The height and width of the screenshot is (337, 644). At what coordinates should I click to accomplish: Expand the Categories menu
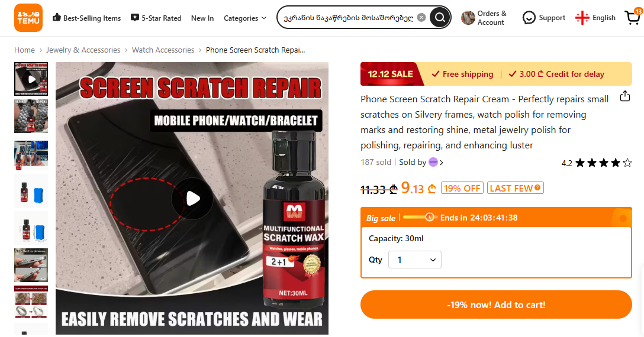[245, 18]
